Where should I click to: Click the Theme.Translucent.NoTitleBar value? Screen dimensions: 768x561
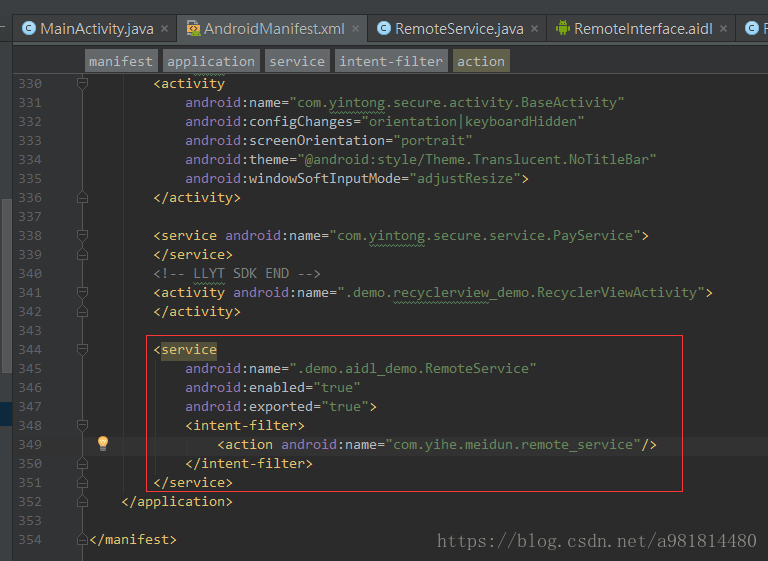click(x=477, y=160)
